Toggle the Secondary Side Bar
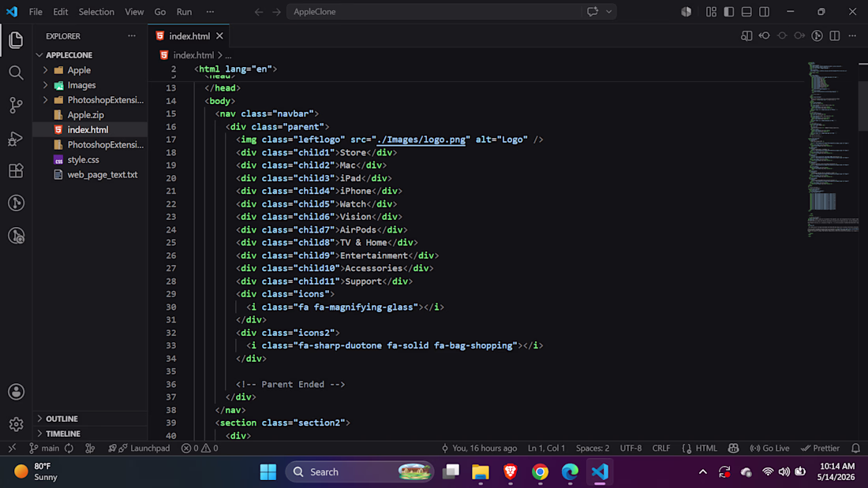The height and width of the screenshot is (488, 868). pyautogui.click(x=765, y=12)
